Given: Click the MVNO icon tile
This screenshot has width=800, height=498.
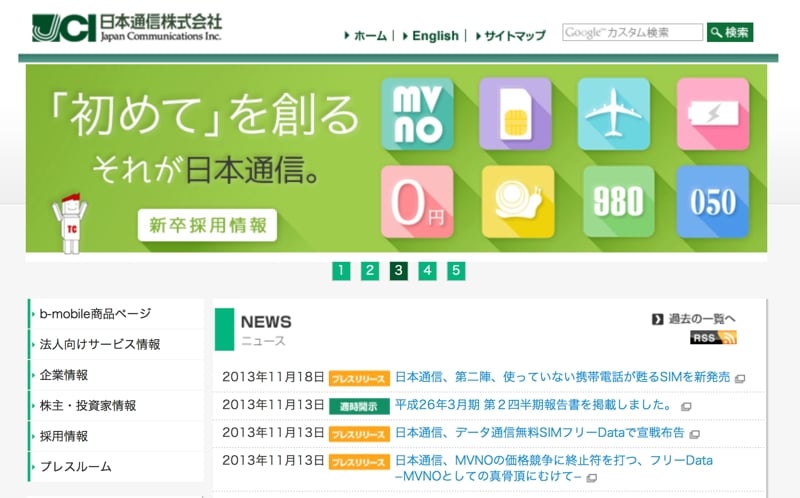Looking at the screenshot, I should 417,114.
